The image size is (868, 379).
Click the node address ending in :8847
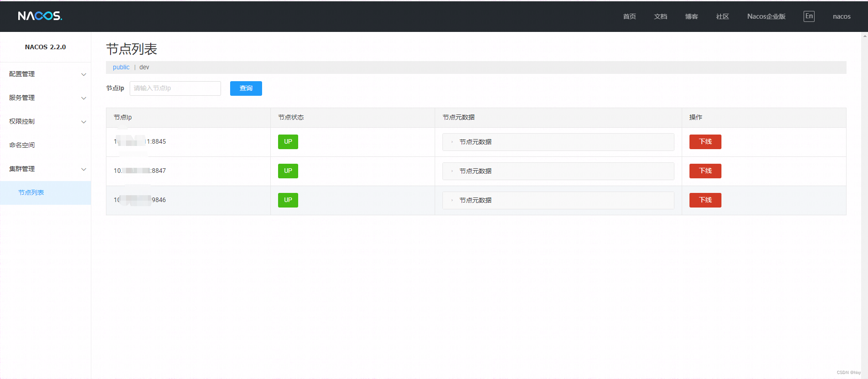pos(140,171)
